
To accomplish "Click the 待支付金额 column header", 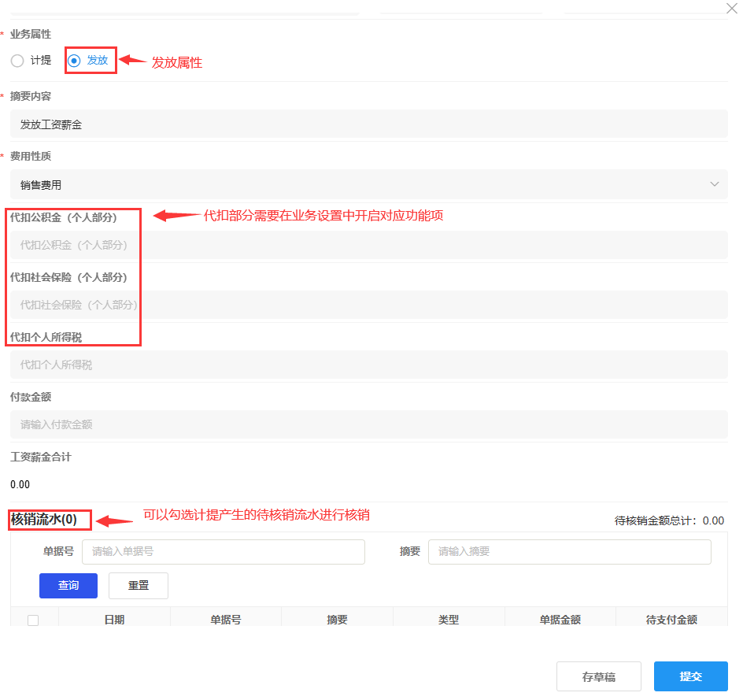I will pyautogui.click(x=671, y=620).
